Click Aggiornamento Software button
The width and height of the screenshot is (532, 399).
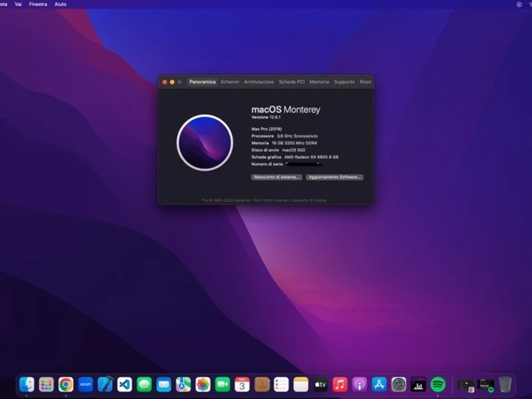[x=335, y=177]
